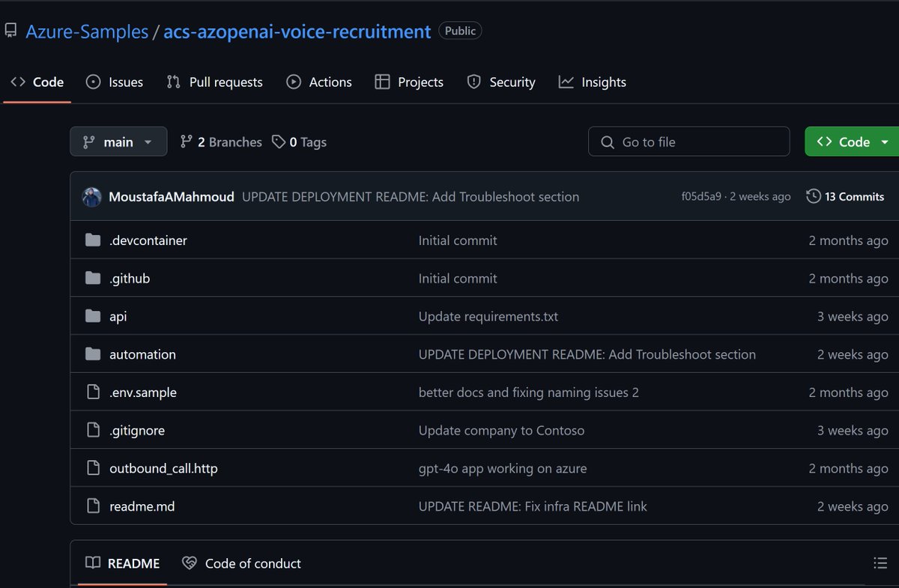Open 'gpt-4o app working on azure' commit

point(503,468)
